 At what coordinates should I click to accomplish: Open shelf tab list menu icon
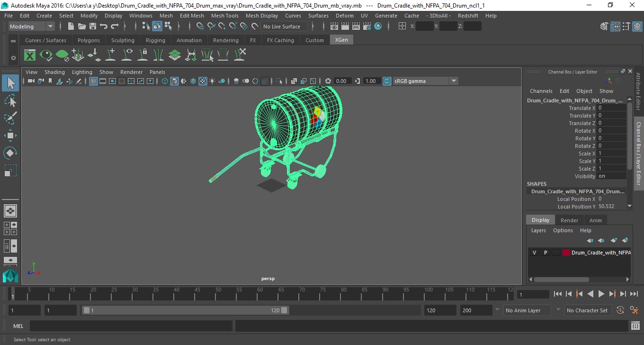point(13,41)
